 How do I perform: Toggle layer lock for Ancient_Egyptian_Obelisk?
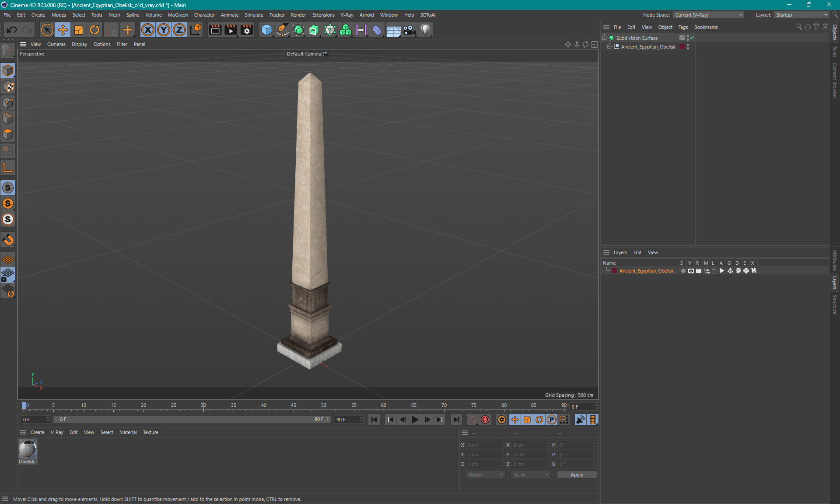pyautogui.click(x=714, y=271)
